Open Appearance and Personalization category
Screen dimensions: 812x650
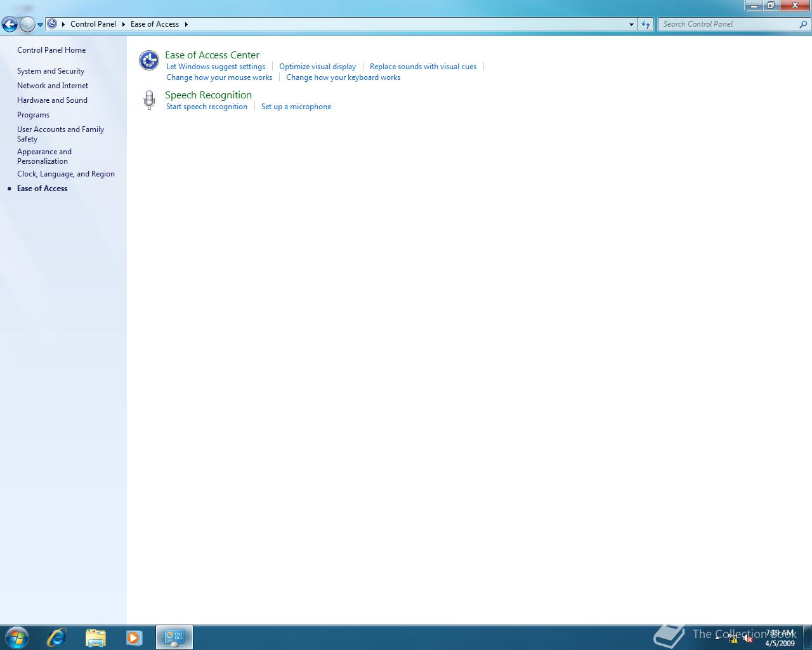[x=44, y=156]
